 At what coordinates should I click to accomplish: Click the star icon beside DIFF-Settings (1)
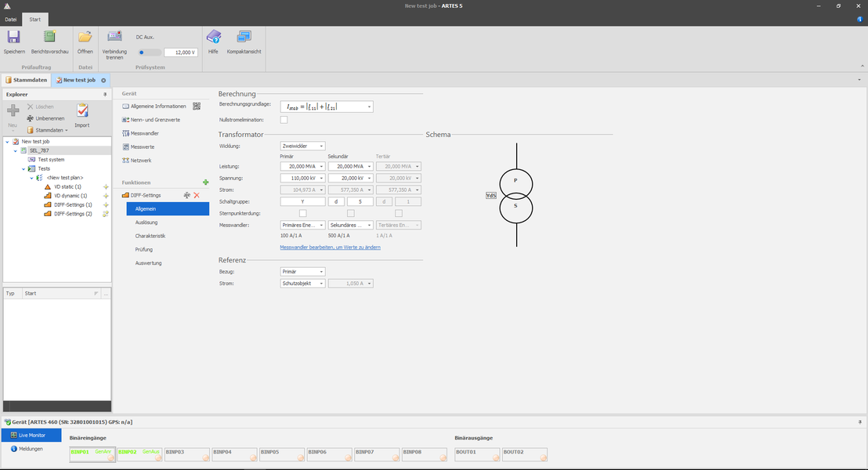coord(106,204)
